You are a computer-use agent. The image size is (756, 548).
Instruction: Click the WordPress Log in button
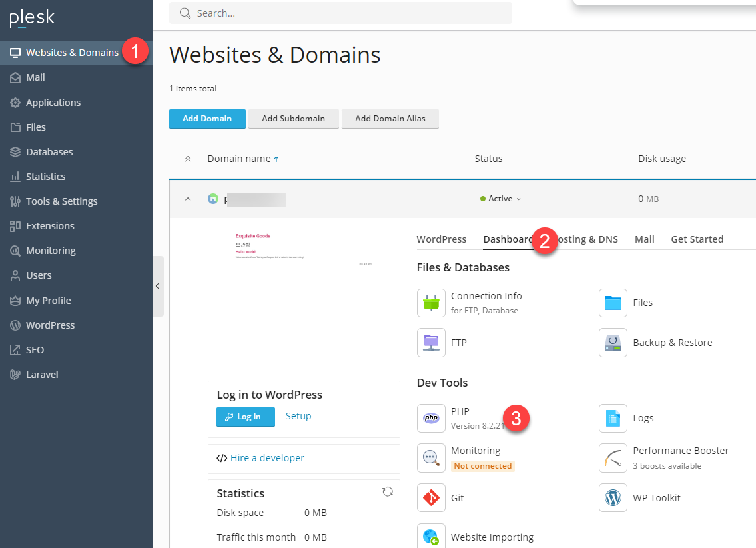245,417
